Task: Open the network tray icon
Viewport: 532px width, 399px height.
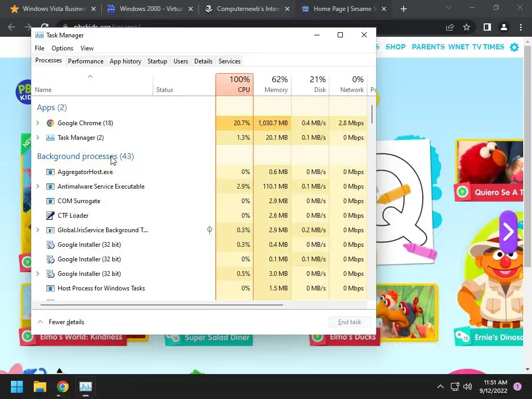Action: coord(455,387)
